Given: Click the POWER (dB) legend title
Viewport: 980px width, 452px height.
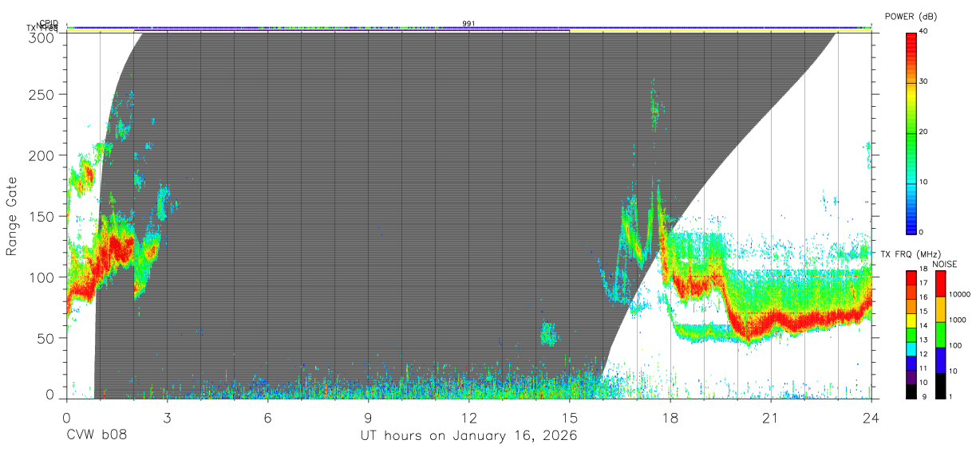Looking at the screenshot, I should [911, 17].
